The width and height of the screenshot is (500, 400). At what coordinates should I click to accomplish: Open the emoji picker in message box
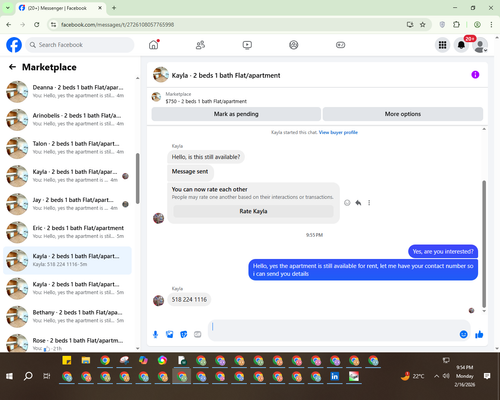463,334
